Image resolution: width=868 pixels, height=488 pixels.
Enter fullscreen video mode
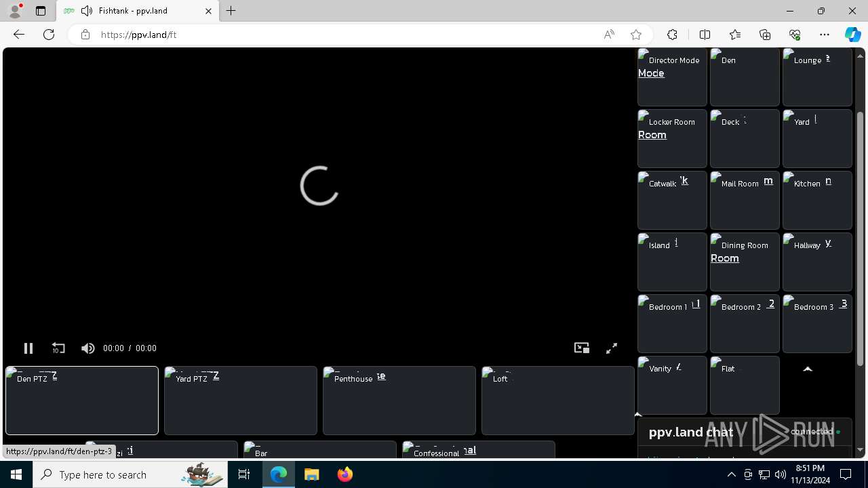(x=612, y=348)
